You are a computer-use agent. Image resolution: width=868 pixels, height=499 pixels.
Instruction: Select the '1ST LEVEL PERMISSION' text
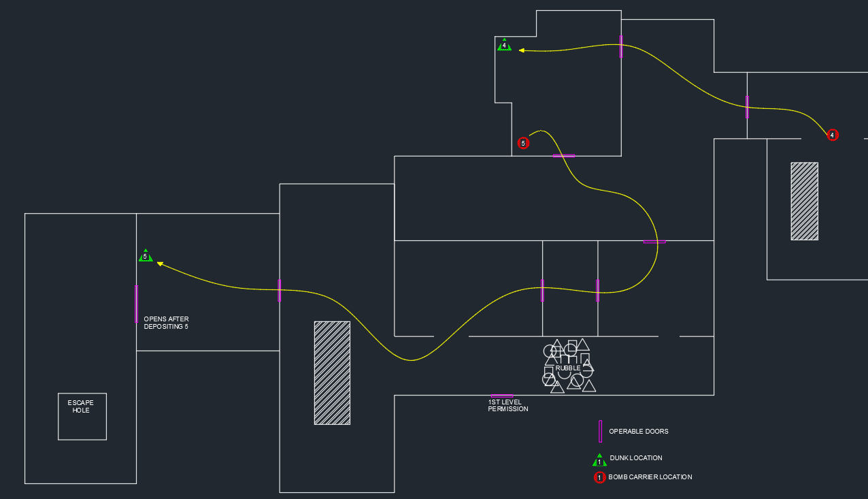click(x=507, y=406)
